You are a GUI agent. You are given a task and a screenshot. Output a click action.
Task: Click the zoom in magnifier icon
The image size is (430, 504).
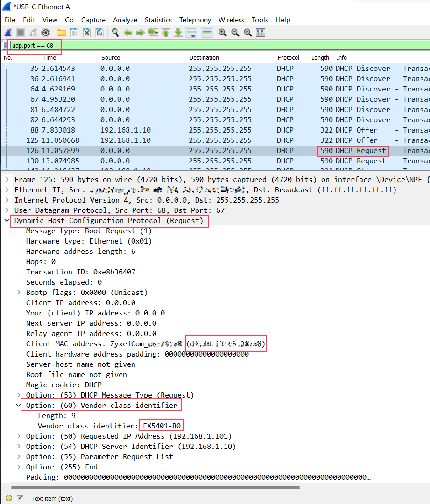(223, 33)
